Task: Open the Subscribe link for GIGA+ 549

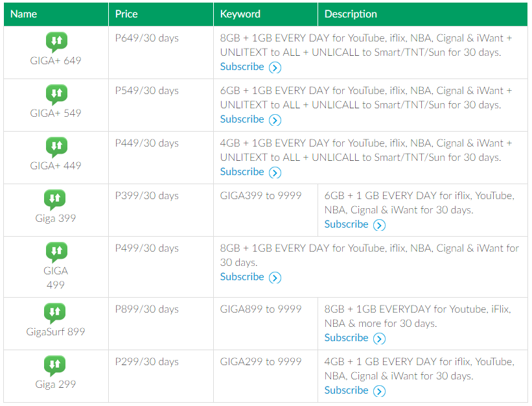Action: click(x=242, y=119)
